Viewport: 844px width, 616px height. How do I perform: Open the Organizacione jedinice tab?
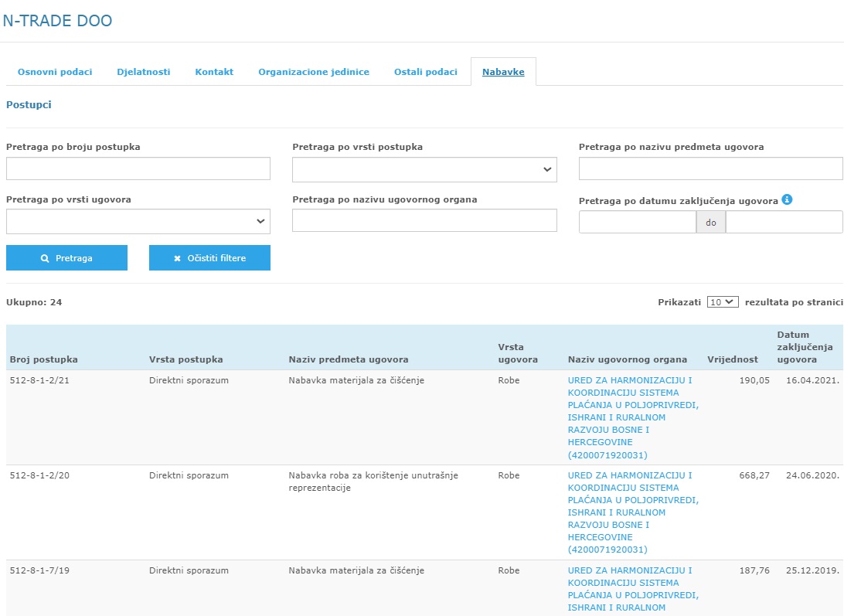314,72
